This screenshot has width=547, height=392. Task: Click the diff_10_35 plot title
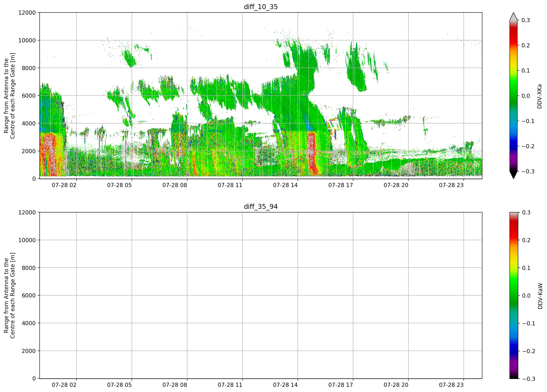point(261,7)
